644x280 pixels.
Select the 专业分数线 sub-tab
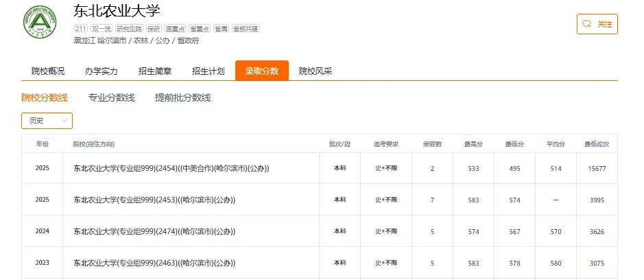(x=111, y=98)
